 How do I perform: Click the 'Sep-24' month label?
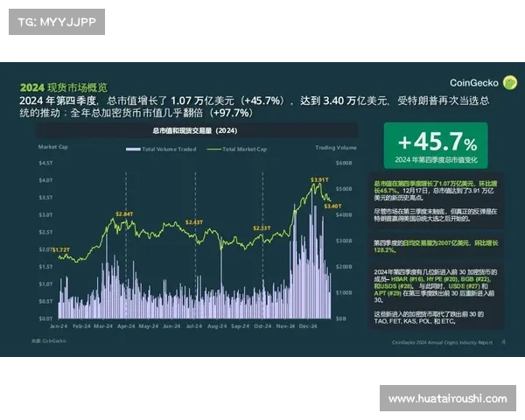tap(240, 325)
